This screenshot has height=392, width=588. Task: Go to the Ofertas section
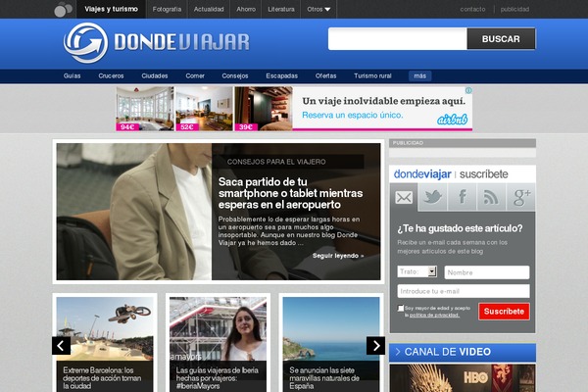point(326,76)
